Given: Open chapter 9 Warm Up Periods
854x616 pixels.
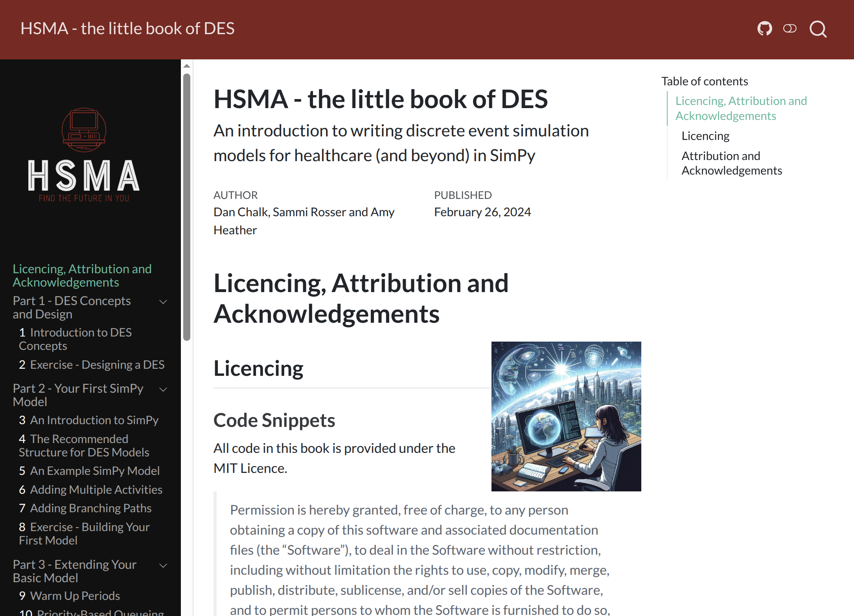Looking at the screenshot, I should click(x=75, y=596).
